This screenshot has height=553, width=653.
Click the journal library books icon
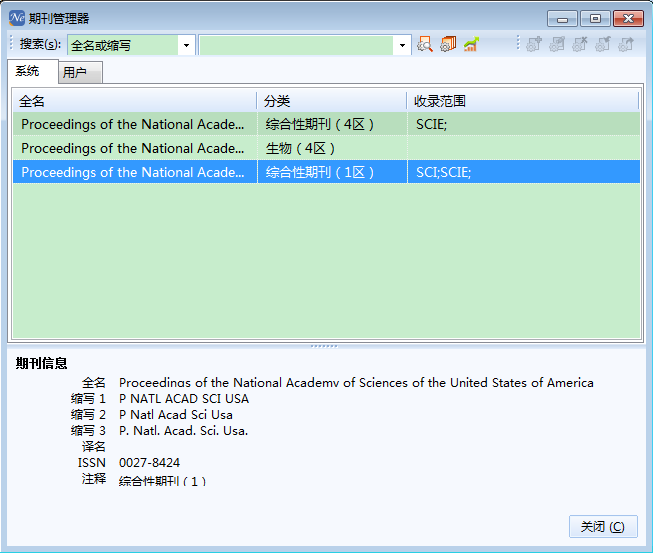448,45
